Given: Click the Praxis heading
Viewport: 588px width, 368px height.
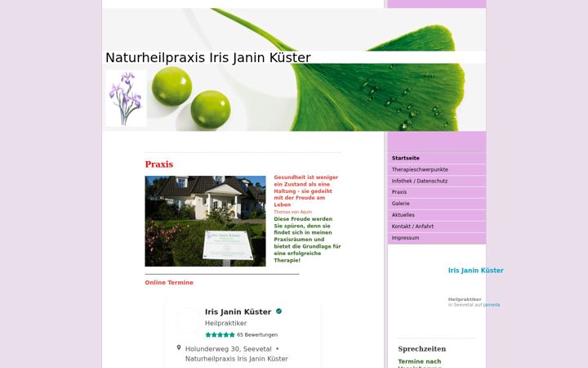Looking at the screenshot, I should click(x=159, y=164).
